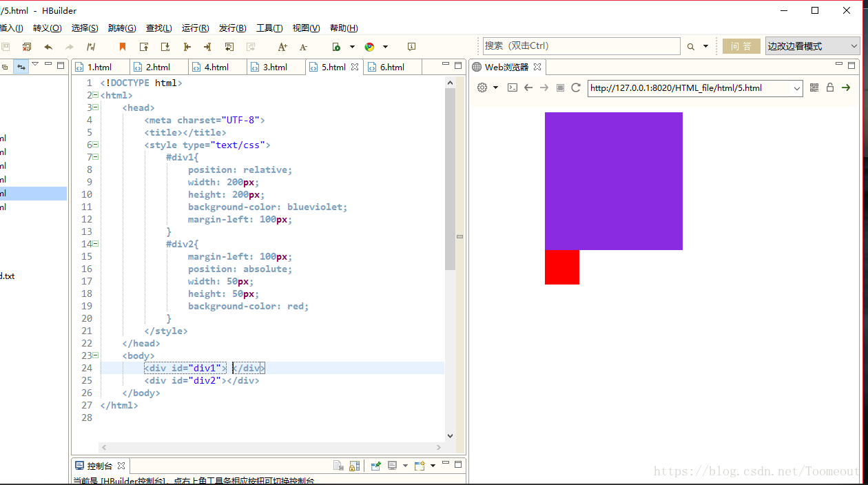Click the decrease font size icon
Screen dimensions: 868x485
(x=303, y=47)
